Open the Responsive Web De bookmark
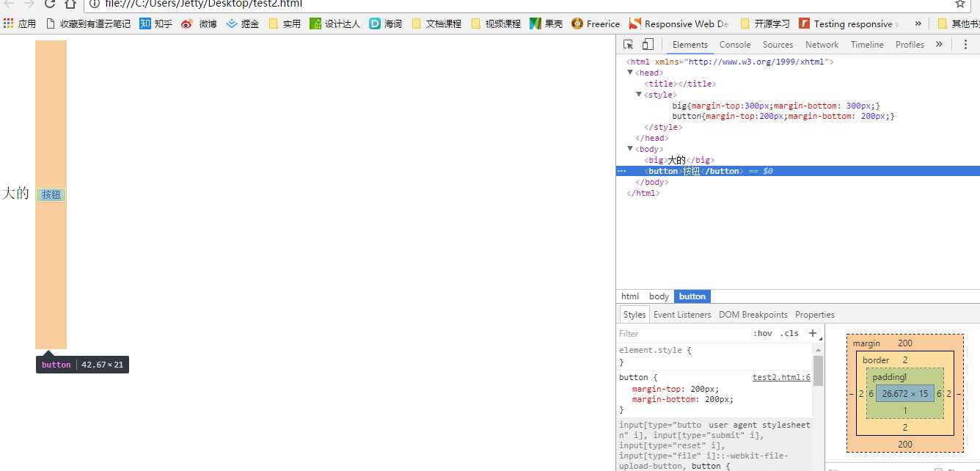Image resolution: width=980 pixels, height=471 pixels. click(679, 23)
